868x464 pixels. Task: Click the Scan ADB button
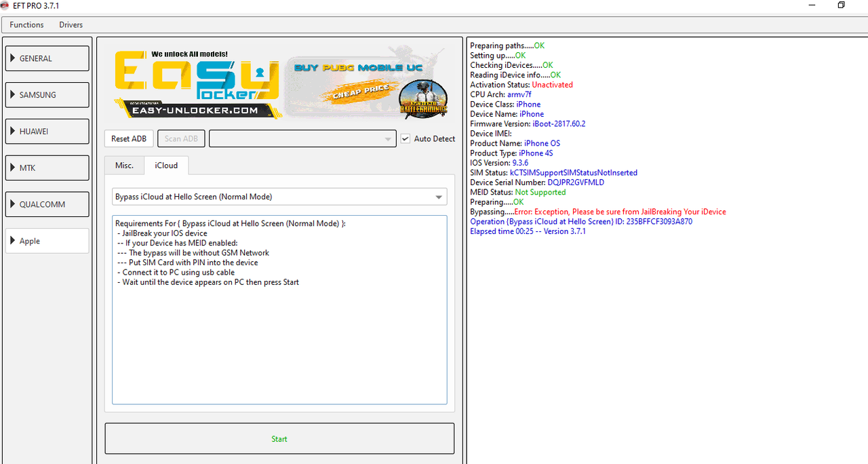click(x=181, y=138)
